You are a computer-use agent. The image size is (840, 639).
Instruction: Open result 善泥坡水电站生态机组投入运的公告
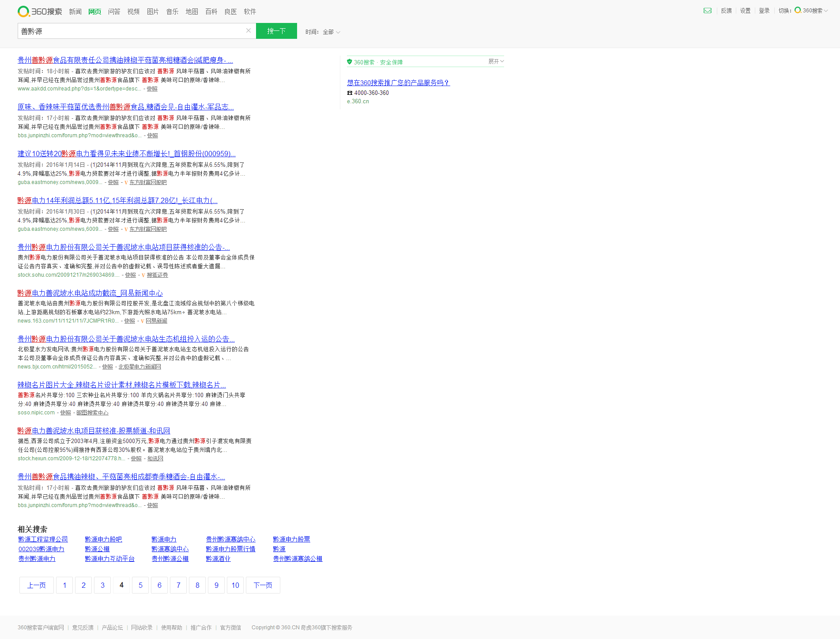tap(126, 339)
